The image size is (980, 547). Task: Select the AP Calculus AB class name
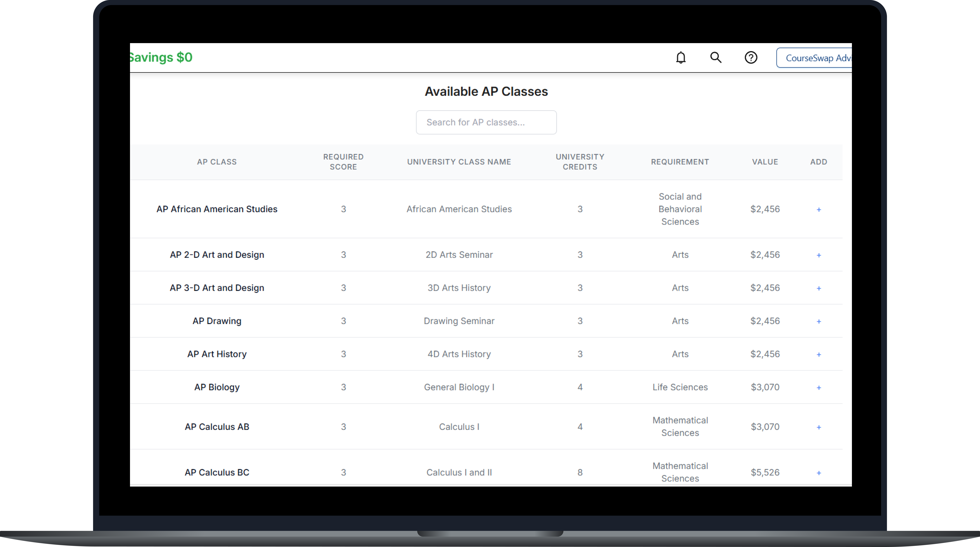(217, 427)
